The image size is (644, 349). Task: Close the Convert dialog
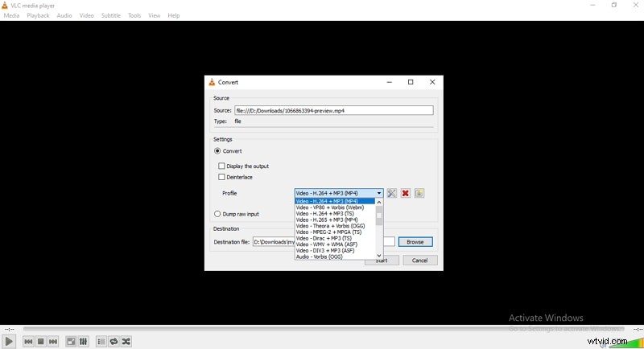432,82
